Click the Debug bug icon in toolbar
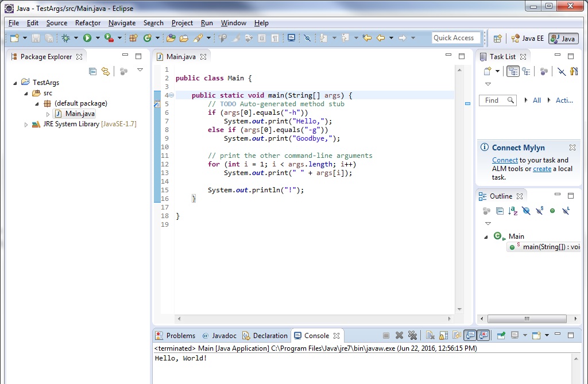The height and width of the screenshot is (384, 588). 66,38
